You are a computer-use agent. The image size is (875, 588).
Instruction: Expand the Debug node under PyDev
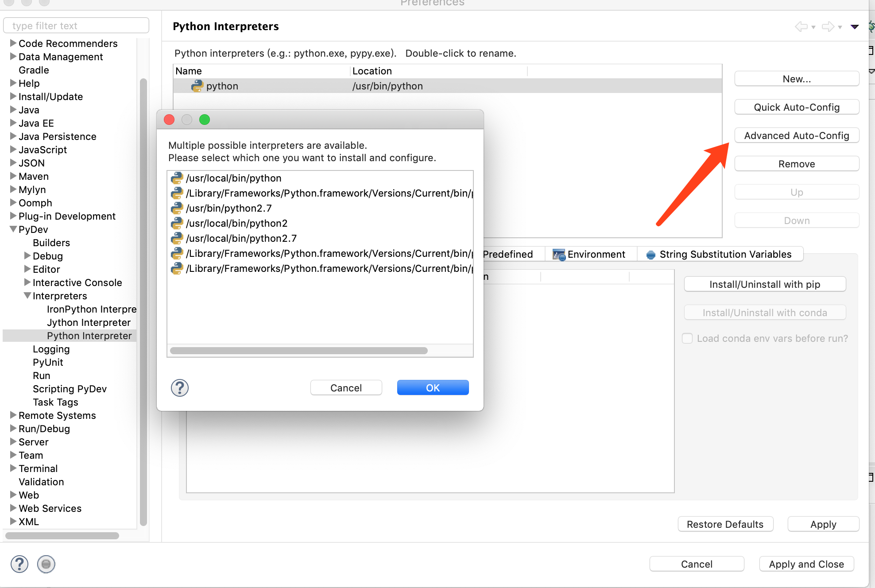pyautogui.click(x=27, y=255)
